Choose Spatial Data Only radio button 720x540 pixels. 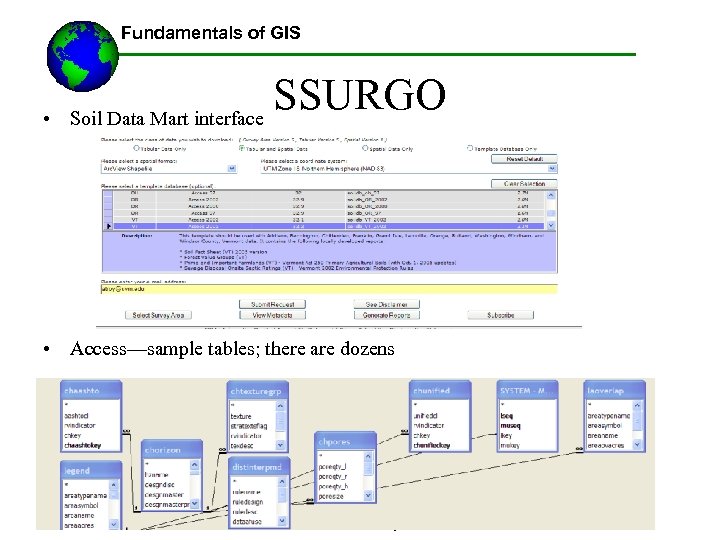coord(365,148)
